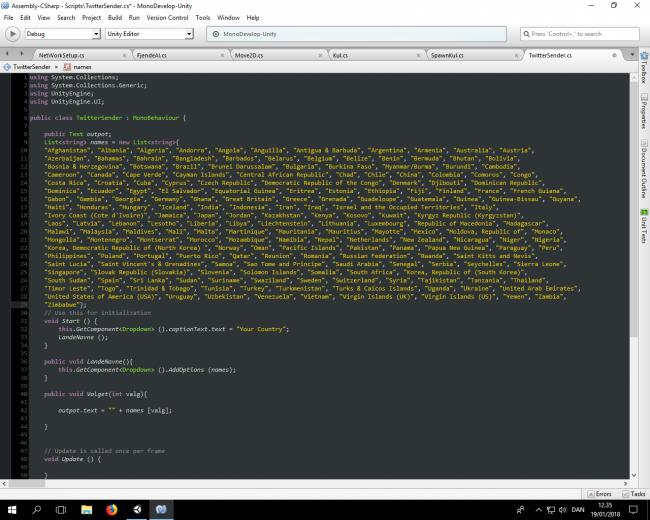The height and width of the screenshot is (520, 650).
Task: Click the "Your Country" string in code
Action: [261, 329]
